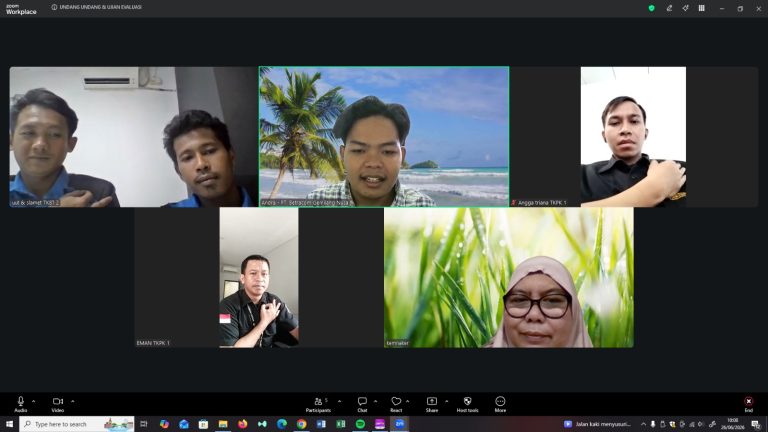
Task: Open the taskbar clock and date
Action: click(x=732, y=424)
